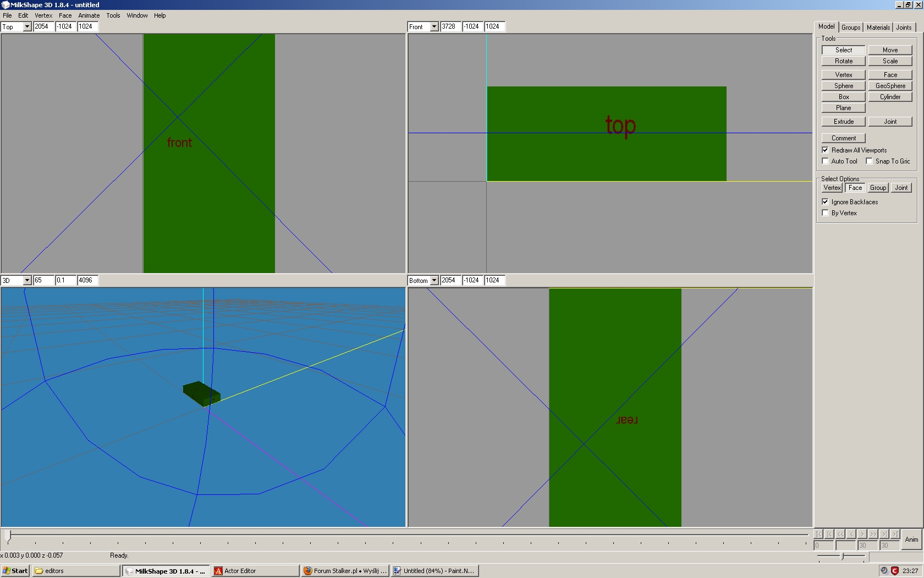Screen dimensions: 924x578
Task: Click the animation timeline slider handle
Action: coord(8,535)
